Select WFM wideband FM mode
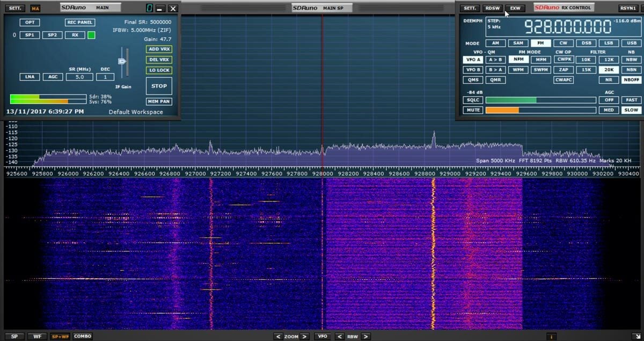This screenshot has width=644, height=341. pyautogui.click(x=518, y=69)
